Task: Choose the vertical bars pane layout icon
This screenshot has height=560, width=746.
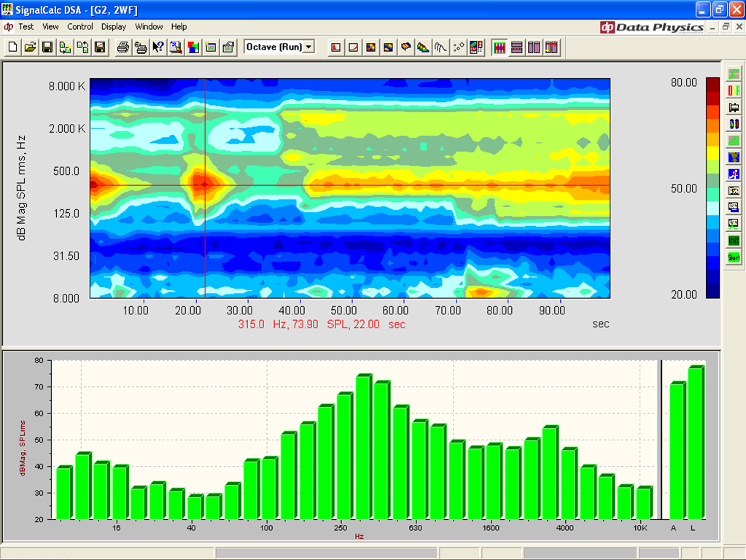Action: [x=499, y=47]
